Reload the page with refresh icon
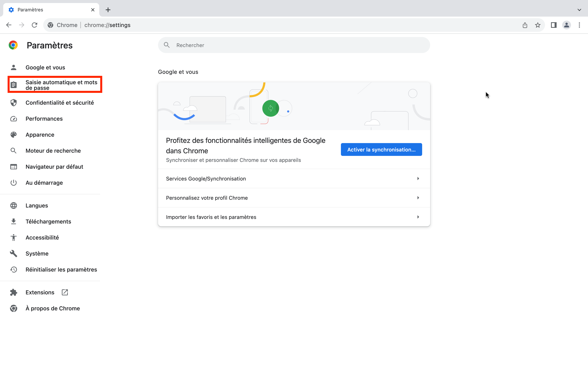 [x=35, y=25]
